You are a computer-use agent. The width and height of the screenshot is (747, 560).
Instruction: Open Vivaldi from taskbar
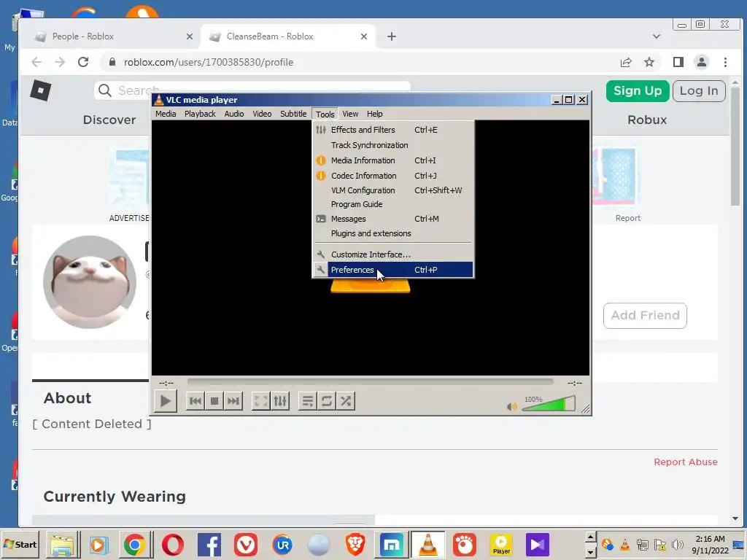[x=246, y=544]
